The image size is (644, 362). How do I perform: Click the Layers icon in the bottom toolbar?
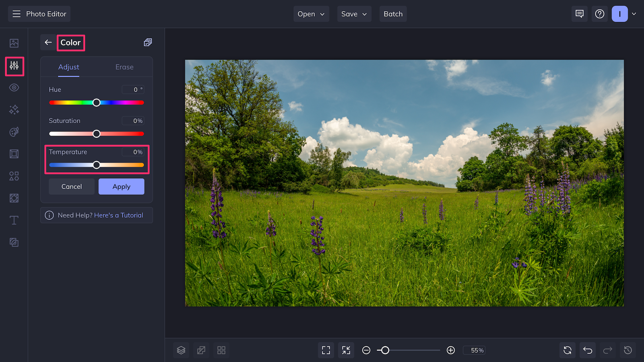[181, 350]
